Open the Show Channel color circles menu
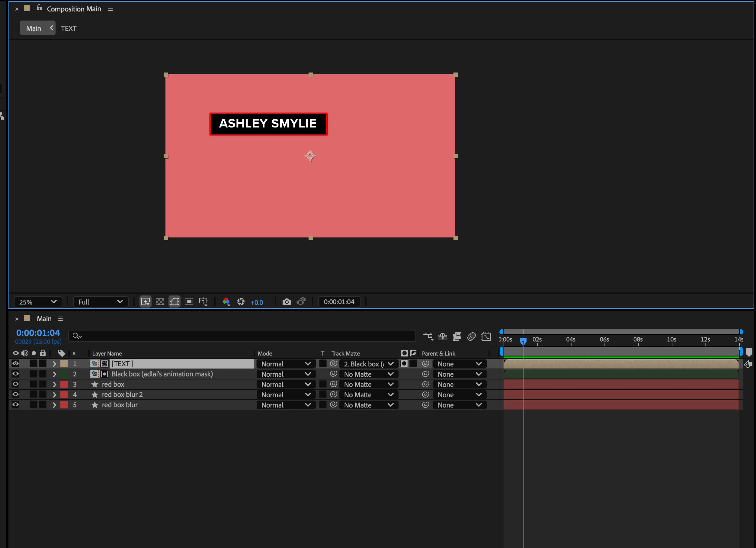Viewport: 756px width, 548px height. (x=226, y=302)
